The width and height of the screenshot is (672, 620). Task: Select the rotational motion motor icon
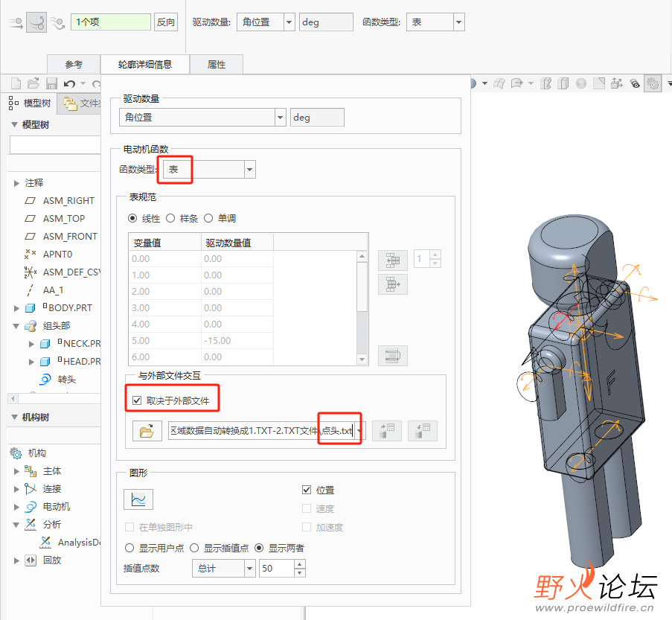[36, 22]
